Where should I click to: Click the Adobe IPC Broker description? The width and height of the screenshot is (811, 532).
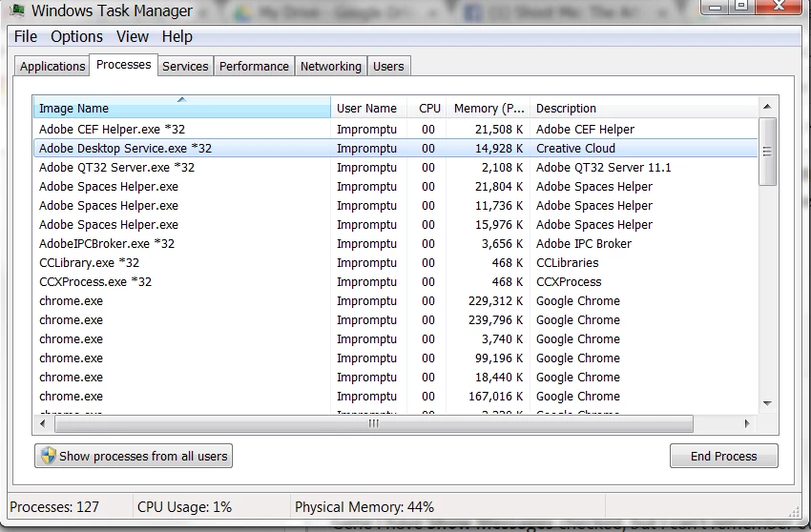(584, 244)
